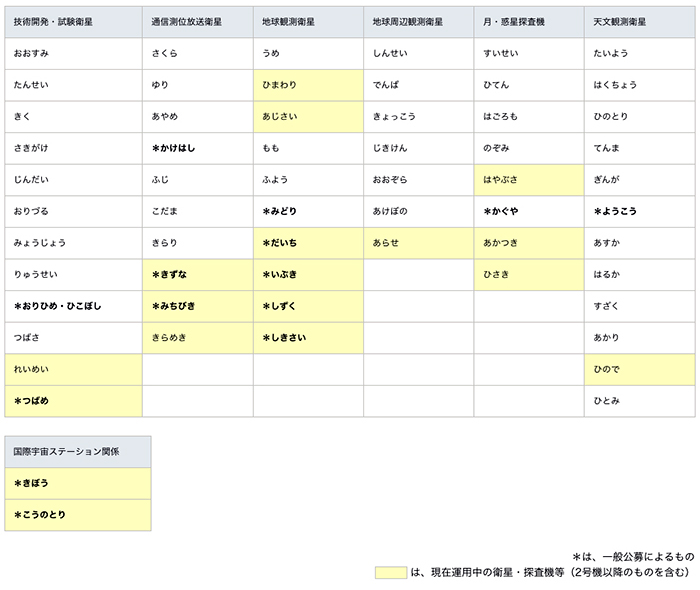Click the highlighted ＊だいち cell
This screenshot has height=590, width=700.
click(308, 244)
